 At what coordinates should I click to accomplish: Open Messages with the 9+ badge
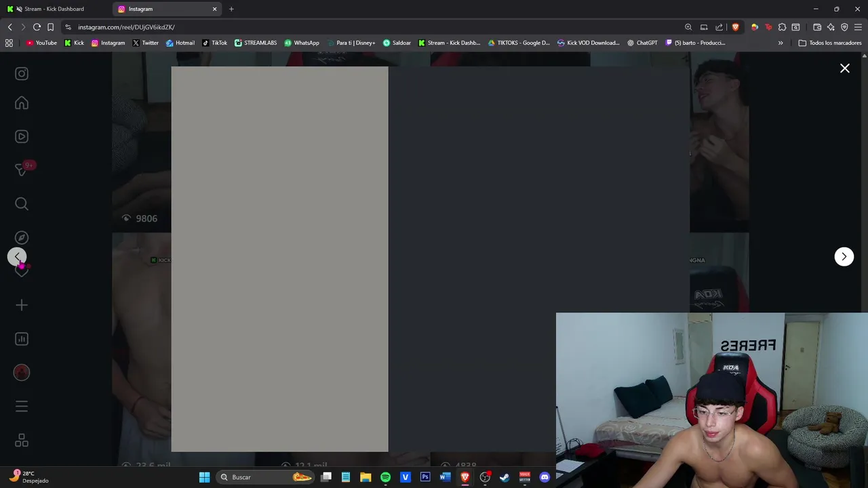22,169
